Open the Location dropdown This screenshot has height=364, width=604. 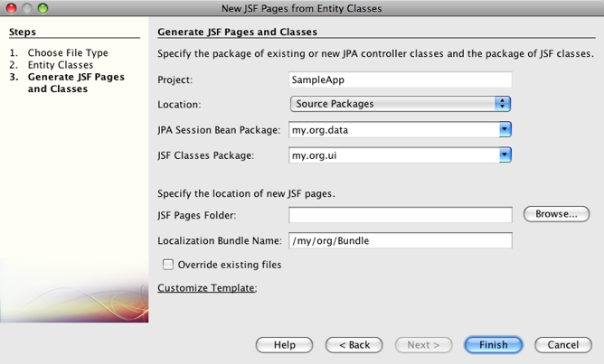click(x=401, y=104)
